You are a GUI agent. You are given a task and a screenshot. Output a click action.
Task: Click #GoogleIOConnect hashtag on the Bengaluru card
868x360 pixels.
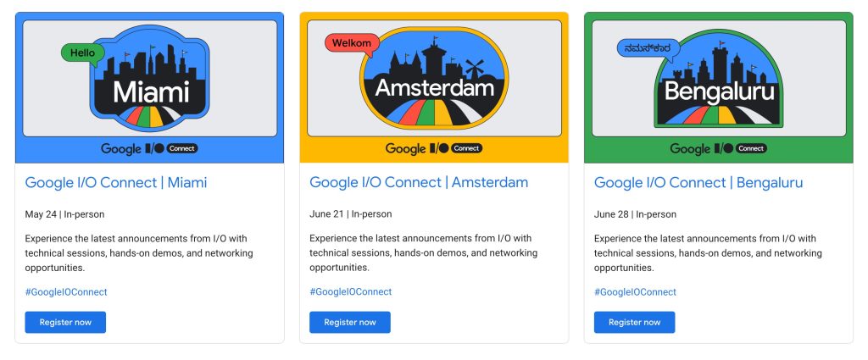pyautogui.click(x=636, y=291)
